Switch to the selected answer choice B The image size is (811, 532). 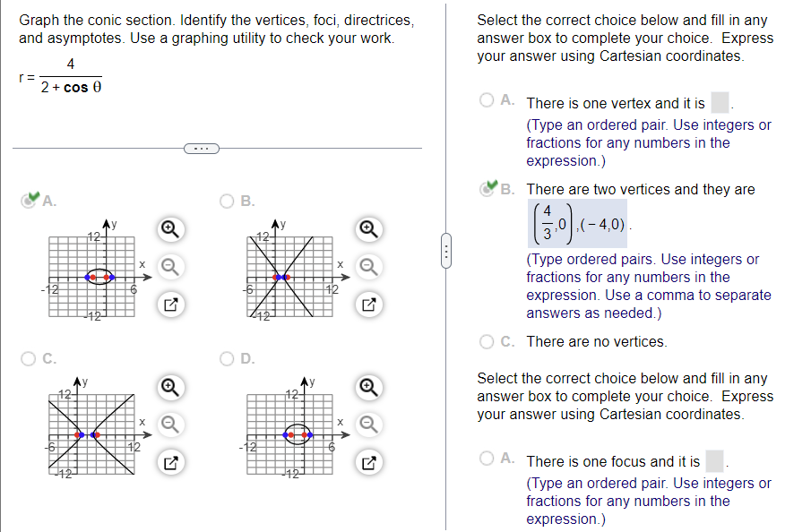pyautogui.click(x=487, y=189)
